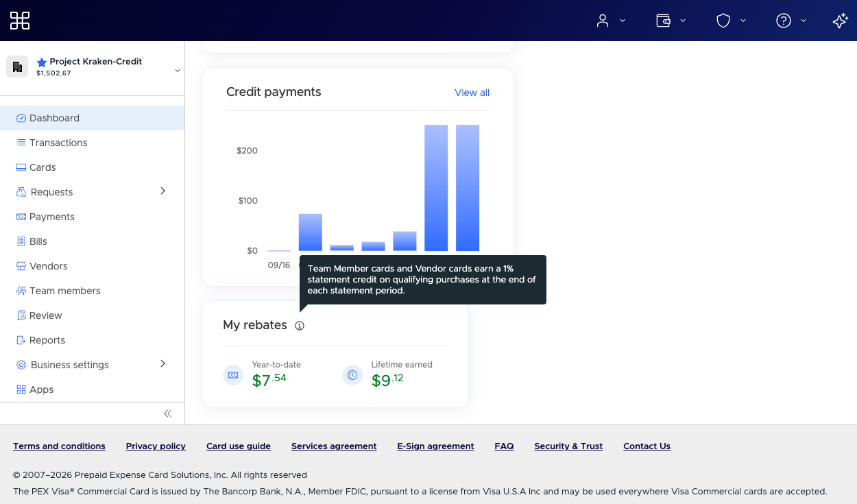The width and height of the screenshot is (857, 504).
Task: Click the business building icon
Action: [17, 67]
